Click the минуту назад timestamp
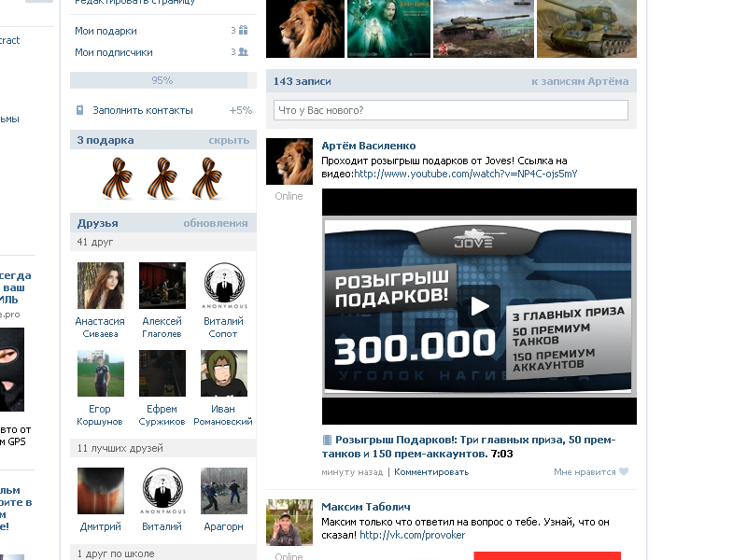The image size is (747, 560). tap(352, 472)
